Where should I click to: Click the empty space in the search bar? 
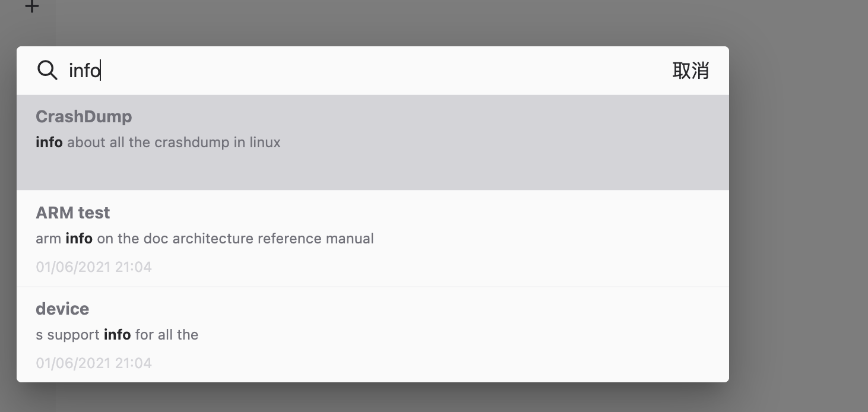click(386, 71)
